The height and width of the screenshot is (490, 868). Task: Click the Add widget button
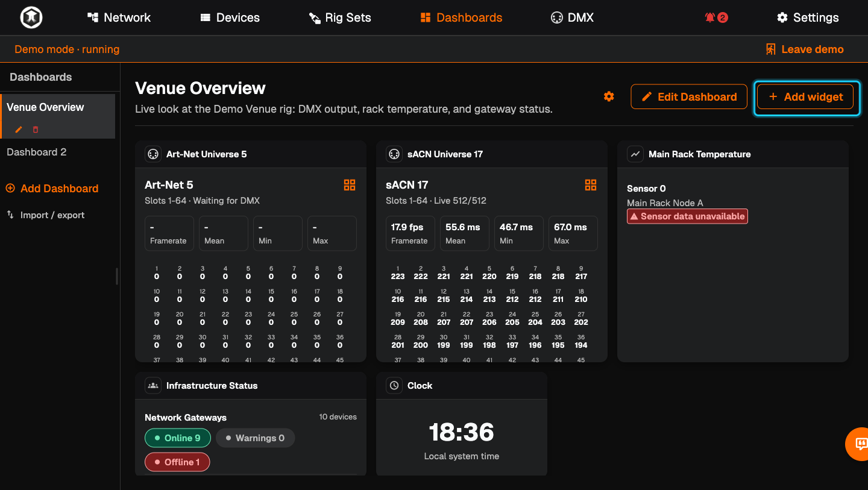coord(805,96)
